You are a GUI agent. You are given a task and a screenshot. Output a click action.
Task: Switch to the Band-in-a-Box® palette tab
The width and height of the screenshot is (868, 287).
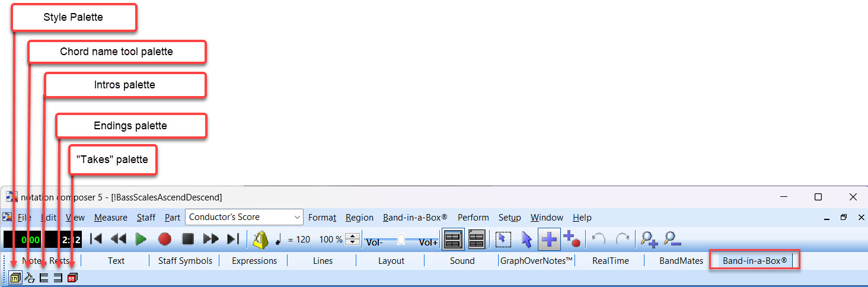[755, 260]
